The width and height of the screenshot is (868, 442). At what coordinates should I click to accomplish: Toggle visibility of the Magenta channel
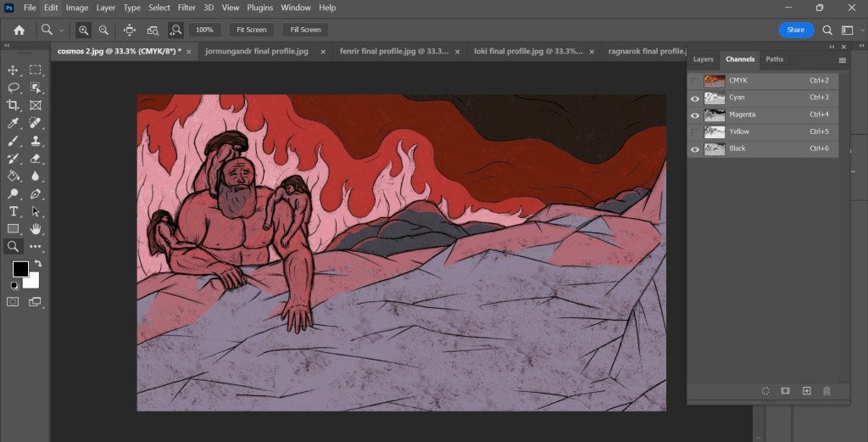click(x=695, y=115)
